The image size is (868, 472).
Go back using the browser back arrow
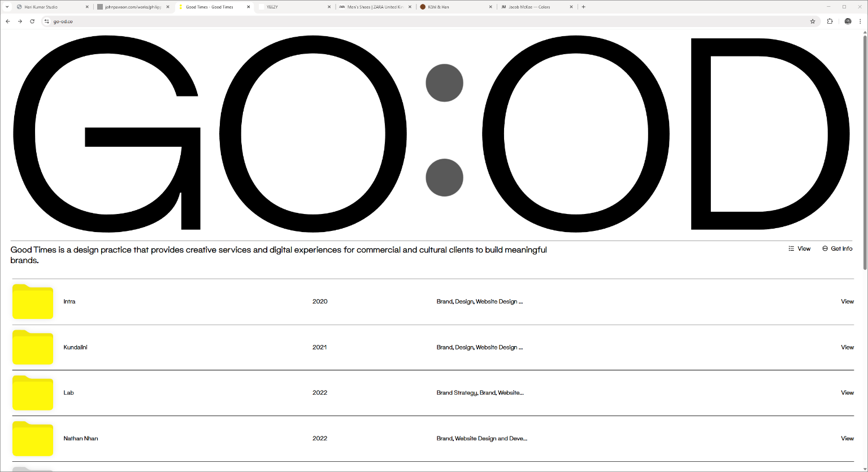point(8,21)
